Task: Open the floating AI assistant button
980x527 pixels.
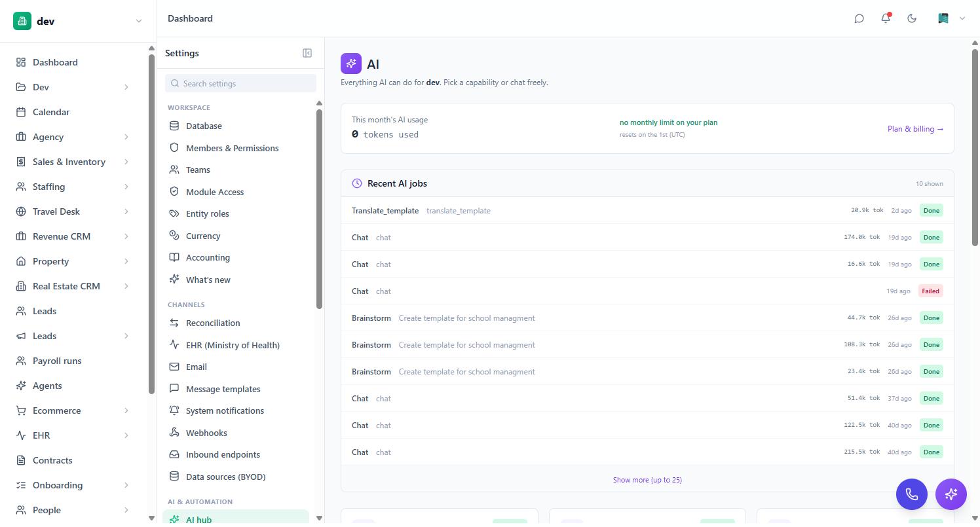Action: 951,494
